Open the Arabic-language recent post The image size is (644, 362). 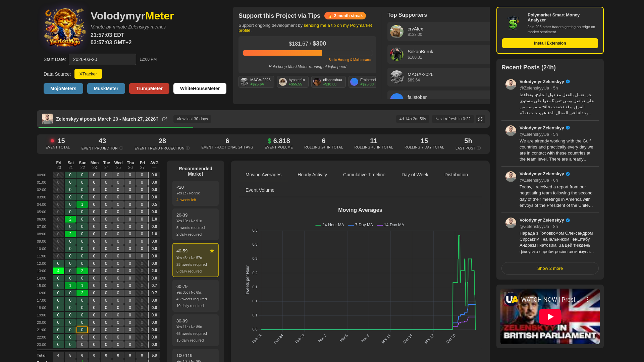(x=550, y=98)
